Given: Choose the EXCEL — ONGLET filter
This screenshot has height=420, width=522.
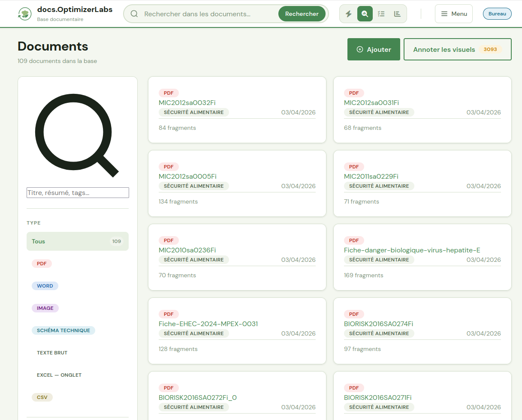Looking at the screenshot, I should [59, 375].
